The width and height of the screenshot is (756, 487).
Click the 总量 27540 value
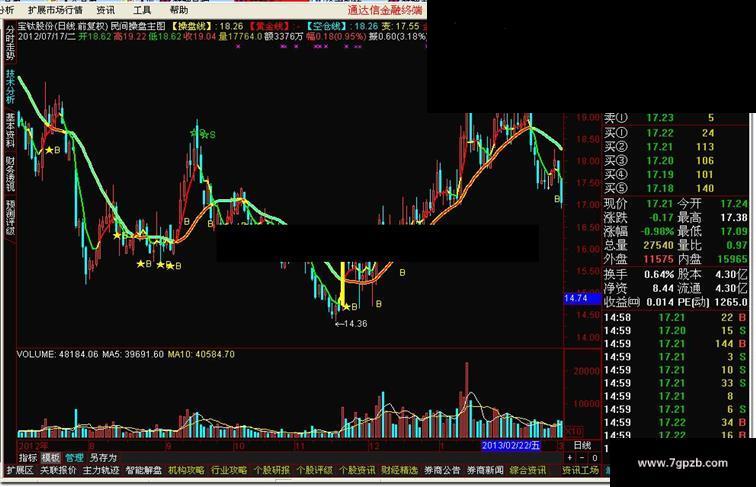coord(658,245)
